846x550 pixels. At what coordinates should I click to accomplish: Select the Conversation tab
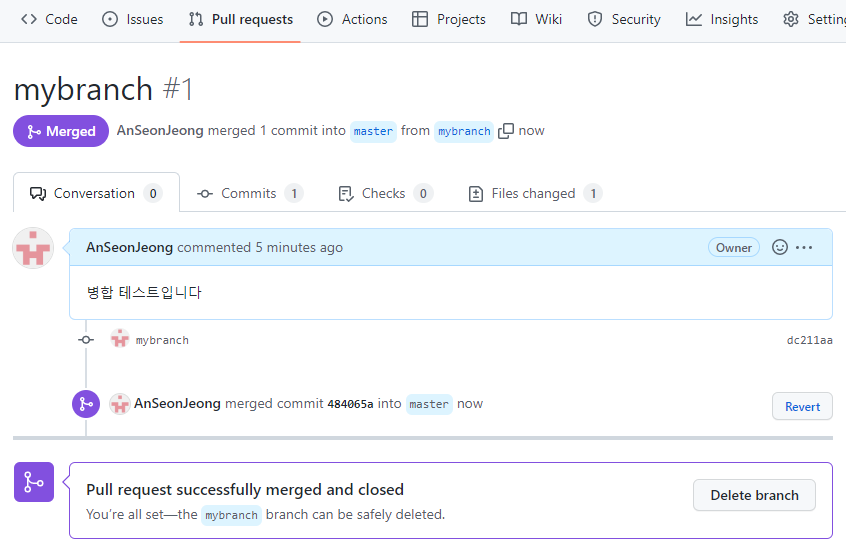tap(96, 193)
